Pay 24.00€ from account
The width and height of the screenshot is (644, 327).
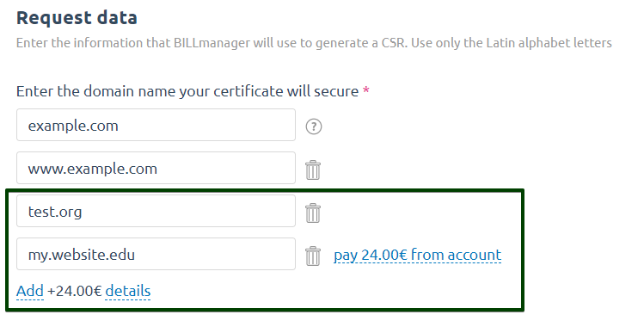point(417,256)
